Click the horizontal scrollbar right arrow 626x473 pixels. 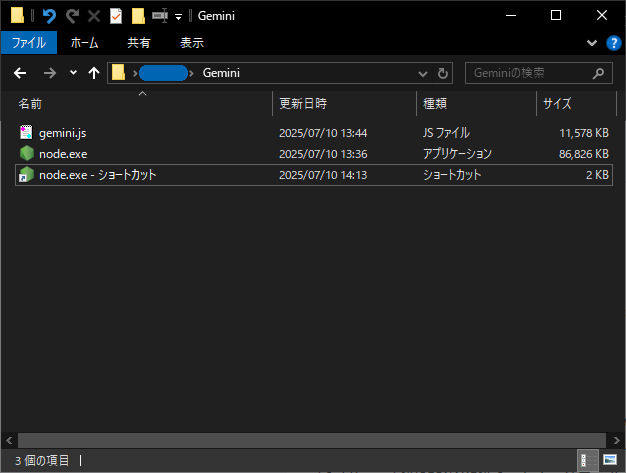coord(616,441)
